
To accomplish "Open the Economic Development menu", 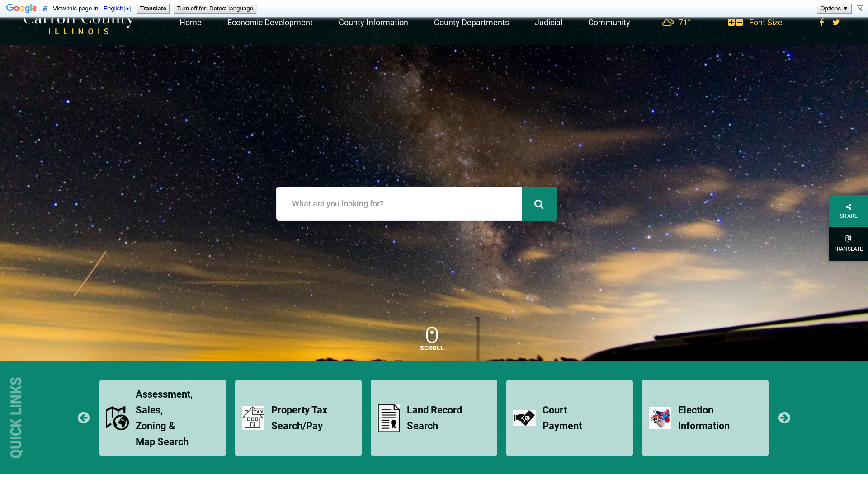I will pos(270,23).
